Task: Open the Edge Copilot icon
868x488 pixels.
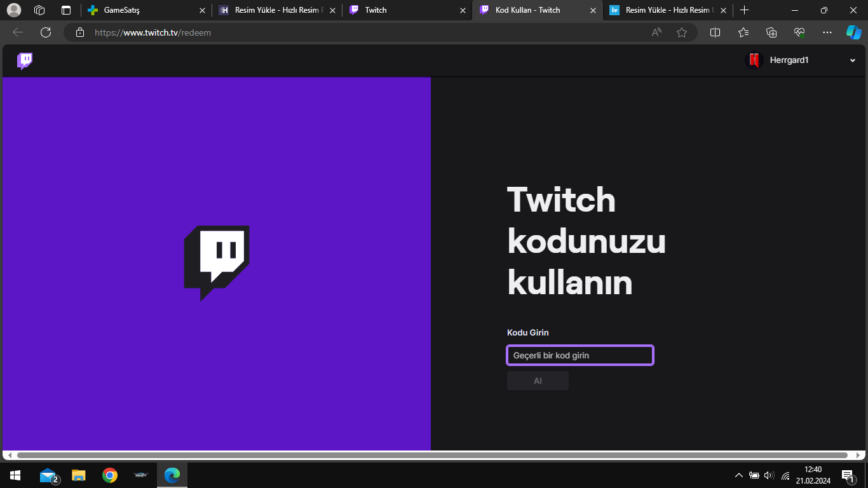Action: [853, 32]
